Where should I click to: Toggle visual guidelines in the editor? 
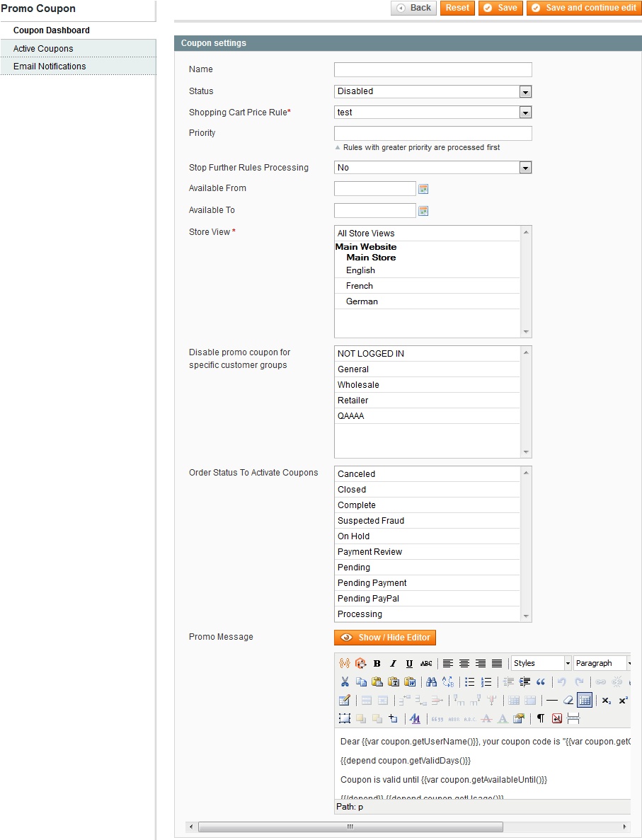[x=583, y=700]
